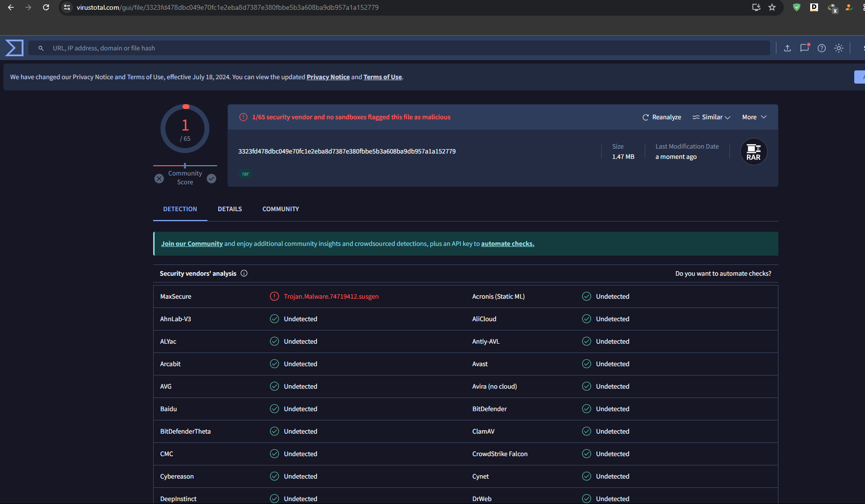Follow the automate checks link
This screenshot has height=504, width=865.
[x=508, y=243]
